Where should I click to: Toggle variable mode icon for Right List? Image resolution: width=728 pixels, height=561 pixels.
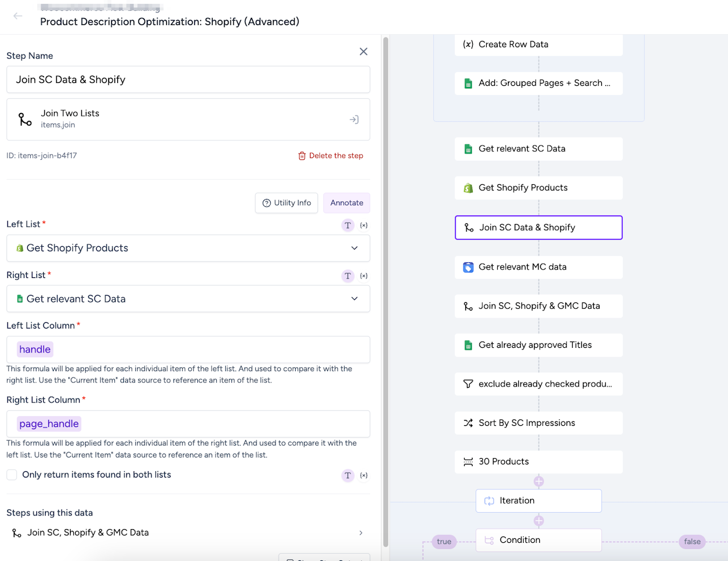[x=364, y=276]
